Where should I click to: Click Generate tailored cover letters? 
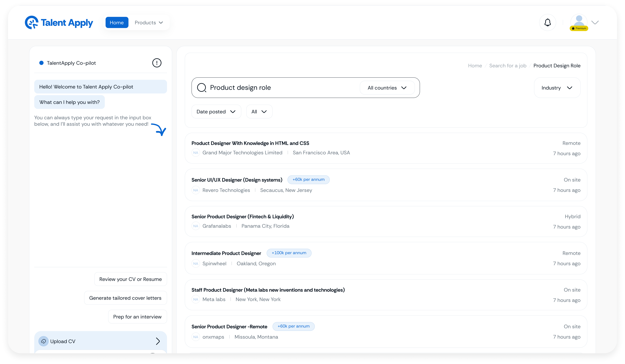[125, 298]
